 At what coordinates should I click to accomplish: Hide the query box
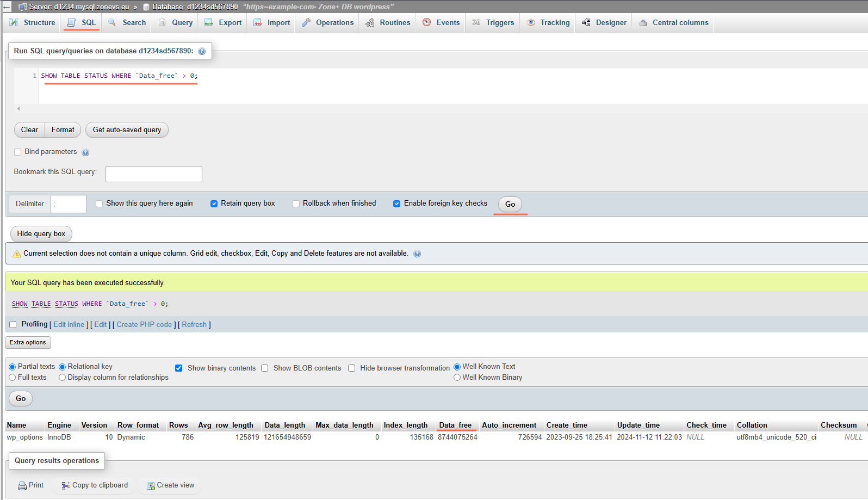click(x=41, y=234)
